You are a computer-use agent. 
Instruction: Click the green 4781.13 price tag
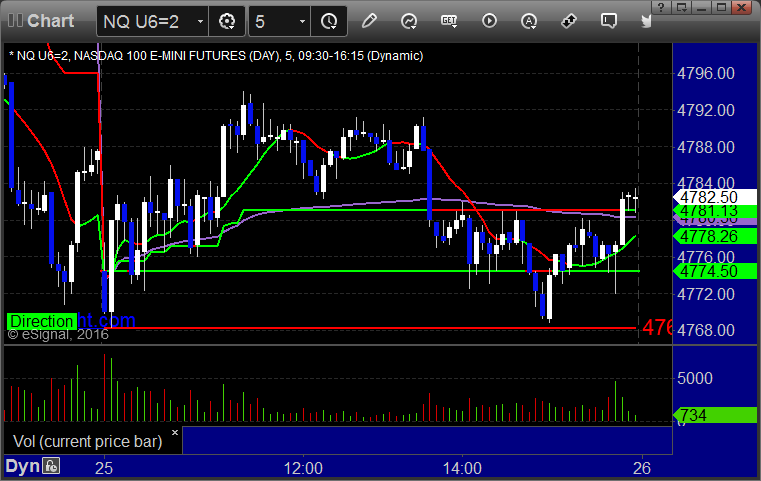pos(714,211)
